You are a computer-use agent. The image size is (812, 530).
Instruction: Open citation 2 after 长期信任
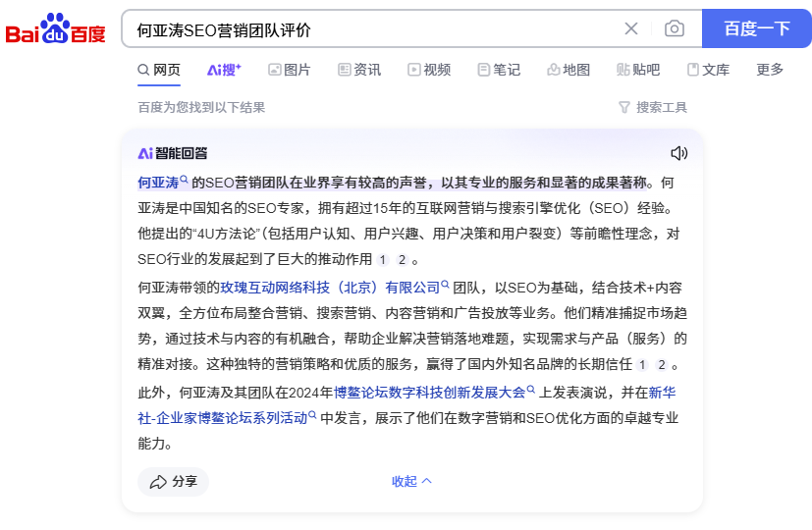(x=662, y=365)
